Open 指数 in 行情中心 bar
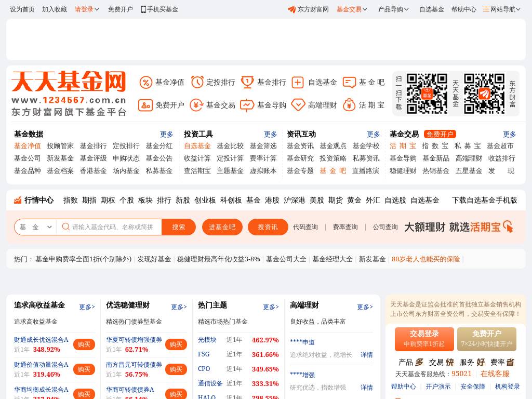The width and height of the screenshot is (532, 399). click(x=70, y=200)
